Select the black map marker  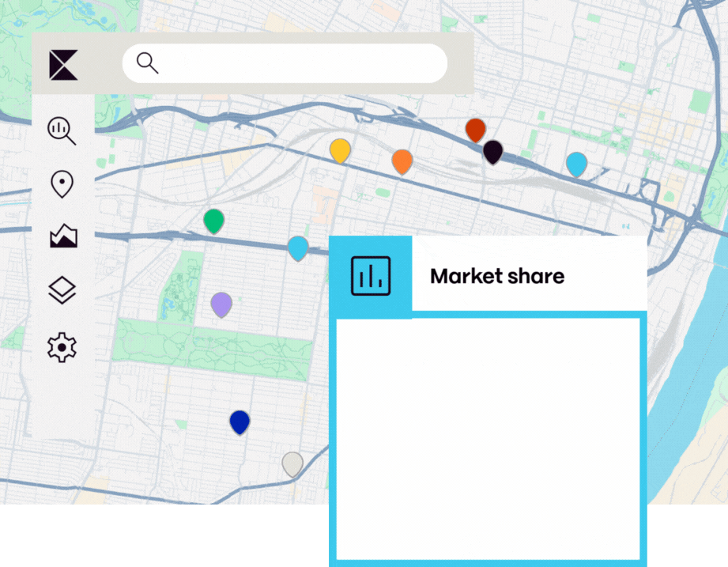click(492, 150)
